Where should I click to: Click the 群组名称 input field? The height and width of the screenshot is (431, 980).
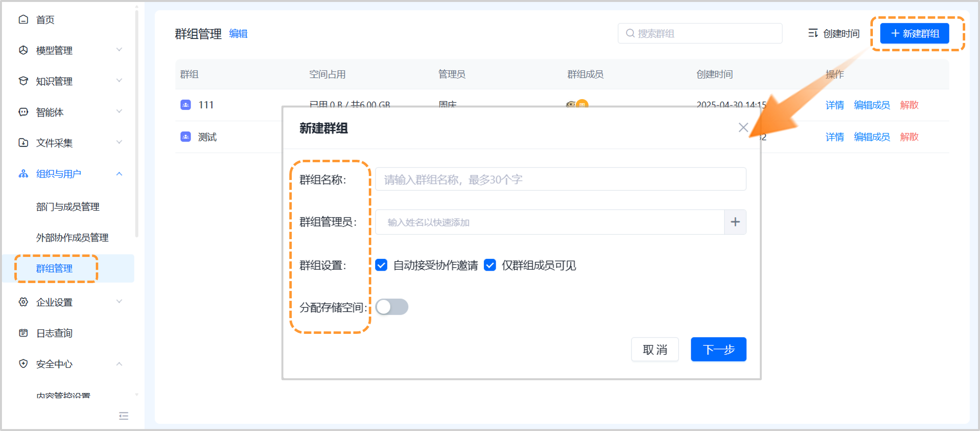pyautogui.click(x=560, y=179)
